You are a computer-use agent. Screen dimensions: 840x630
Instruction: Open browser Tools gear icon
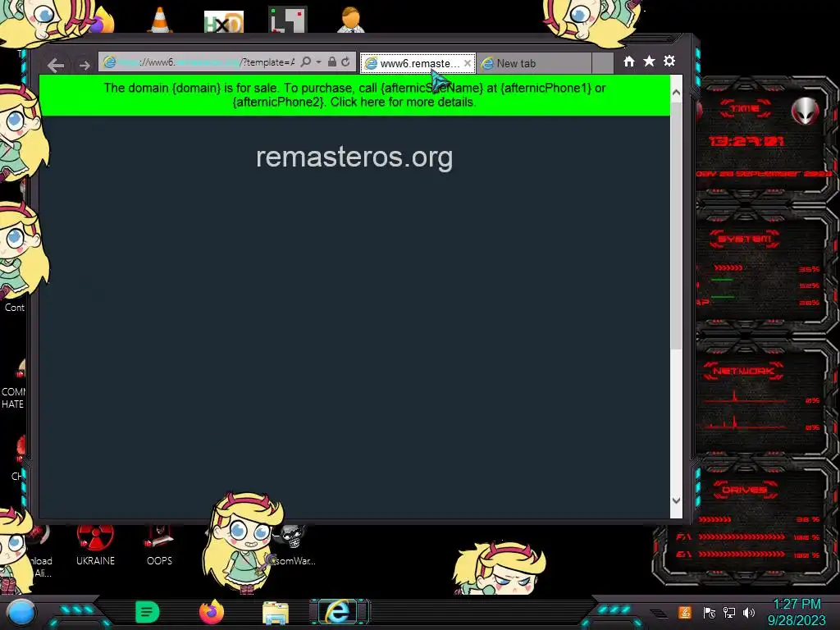pos(669,61)
